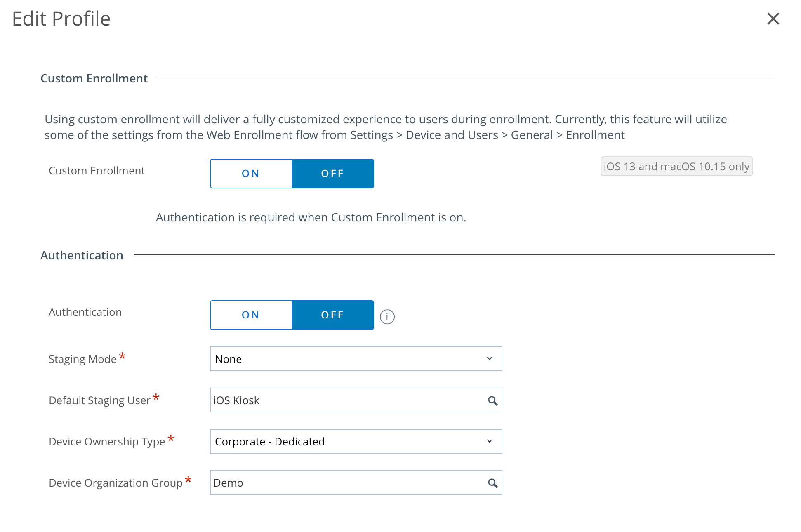Turn Authentication ON
Screen dimensions: 801x532
(x=251, y=315)
